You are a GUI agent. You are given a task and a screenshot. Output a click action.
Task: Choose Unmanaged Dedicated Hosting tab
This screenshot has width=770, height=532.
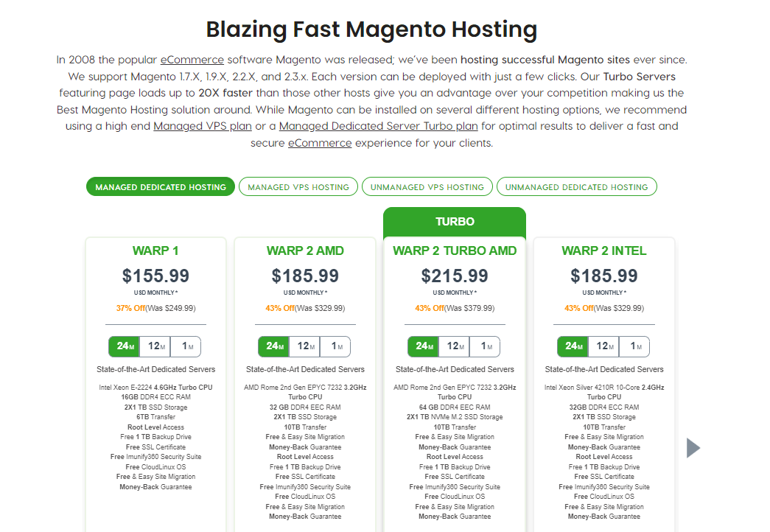pos(576,186)
